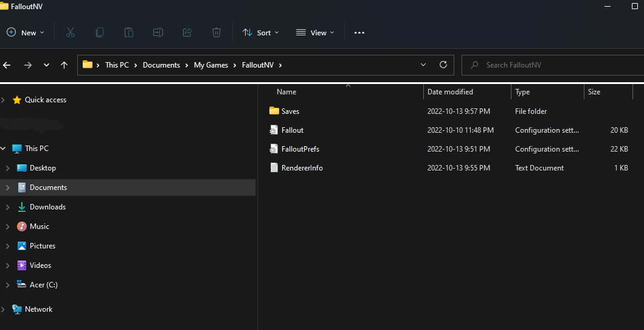Viewport: 644px width, 330px height.
Task: Expand the Network tree node
Action: click(3, 309)
